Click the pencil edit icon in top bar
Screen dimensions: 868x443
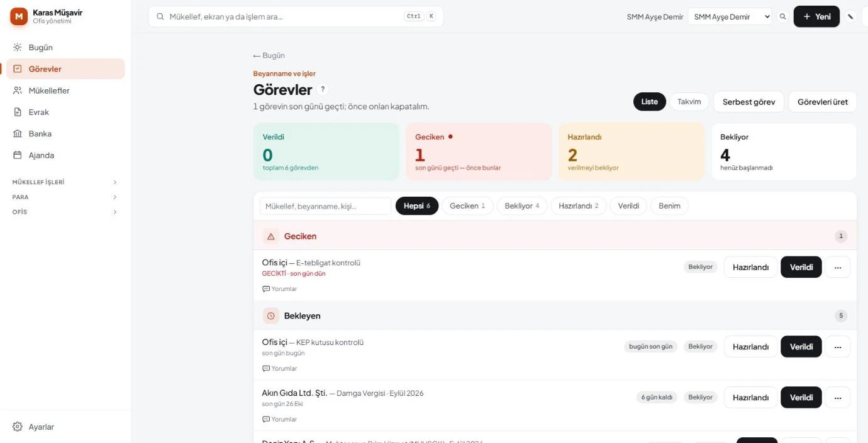(x=850, y=17)
